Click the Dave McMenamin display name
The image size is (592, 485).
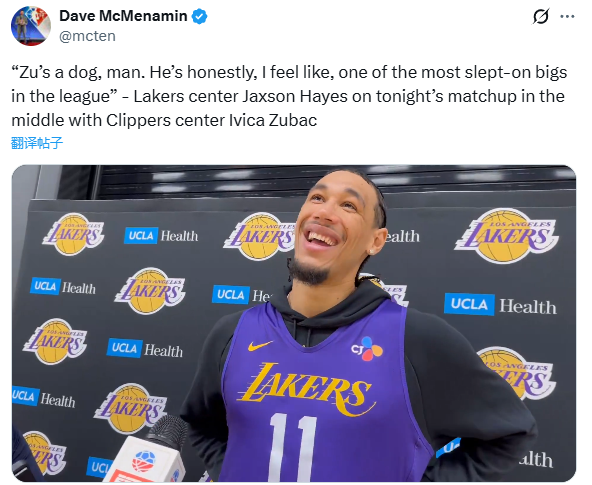[123, 16]
